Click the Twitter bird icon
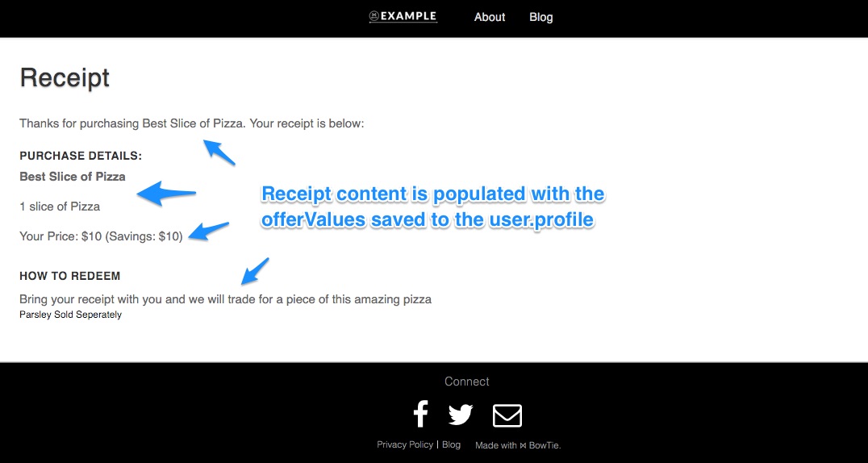Screen dimensions: 868x463 (461, 415)
